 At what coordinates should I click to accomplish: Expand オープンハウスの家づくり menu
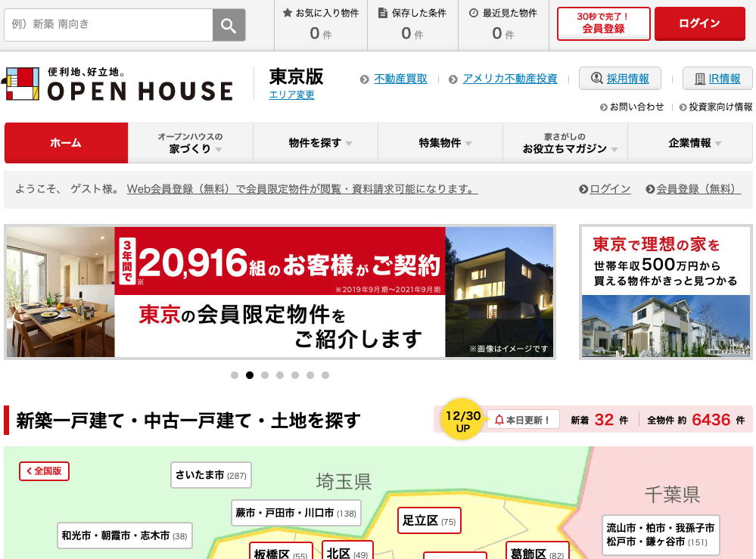pyautogui.click(x=191, y=143)
